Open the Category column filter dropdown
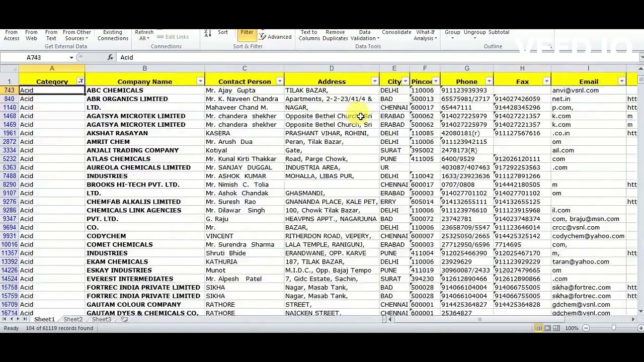644x362 pixels. 80,81
